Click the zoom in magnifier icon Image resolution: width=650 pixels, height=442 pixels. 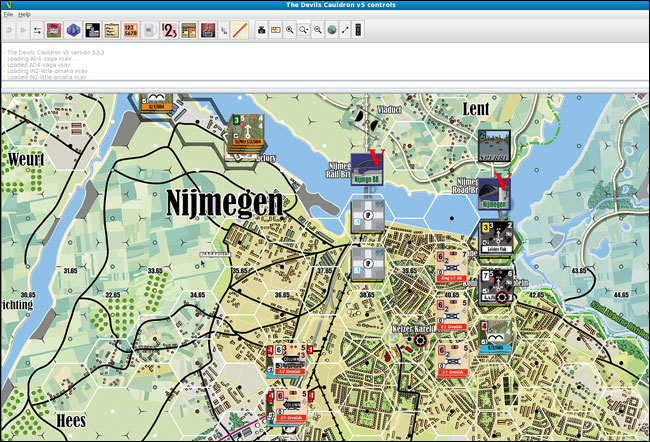click(x=290, y=31)
